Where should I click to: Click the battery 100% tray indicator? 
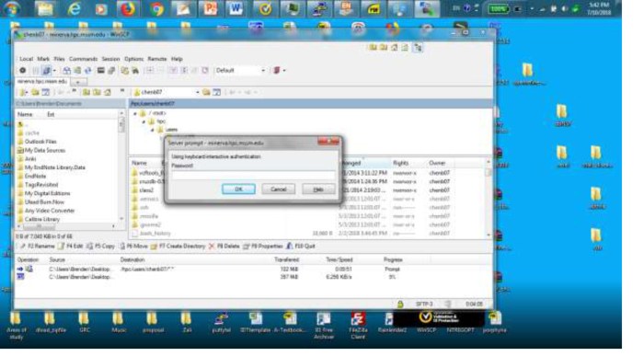point(499,9)
